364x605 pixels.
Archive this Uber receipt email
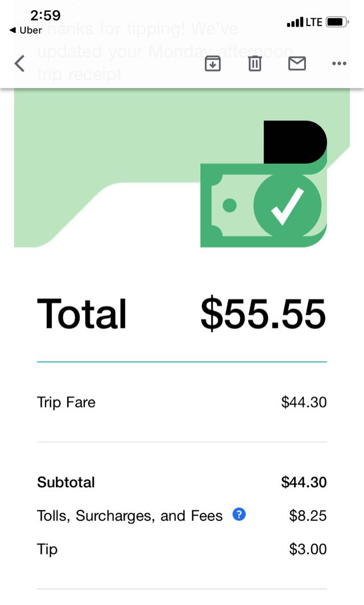[x=212, y=64]
